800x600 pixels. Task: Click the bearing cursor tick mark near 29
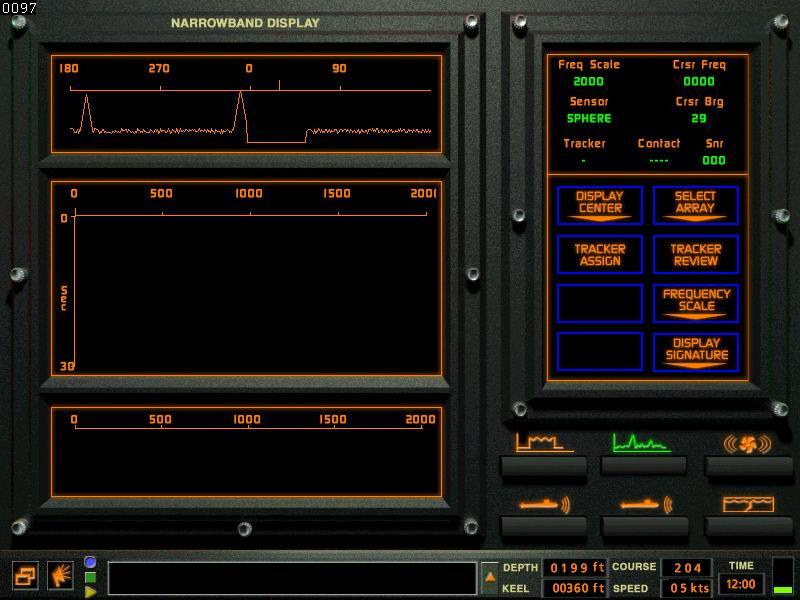pos(279,85)
